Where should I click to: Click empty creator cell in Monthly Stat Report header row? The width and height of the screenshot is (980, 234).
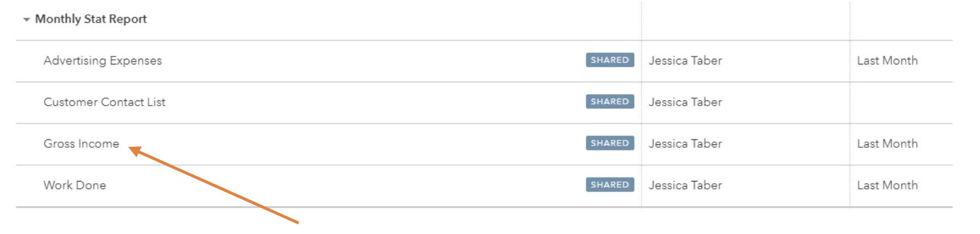[745, 20]
